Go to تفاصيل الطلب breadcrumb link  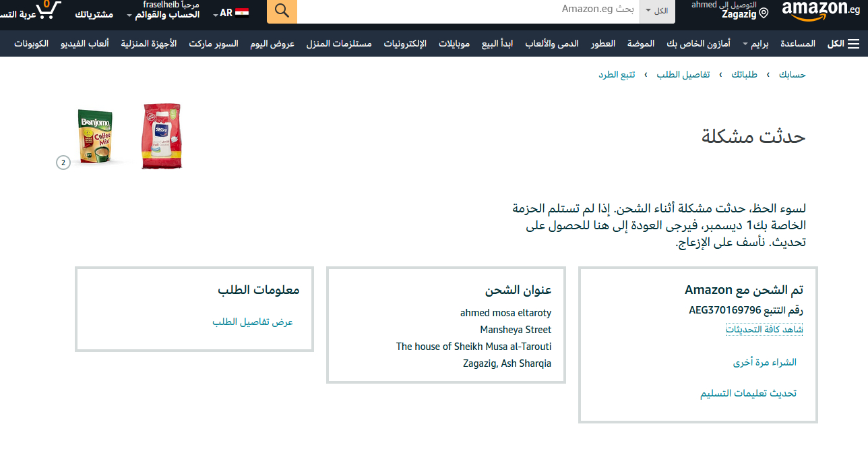(683, 75)
